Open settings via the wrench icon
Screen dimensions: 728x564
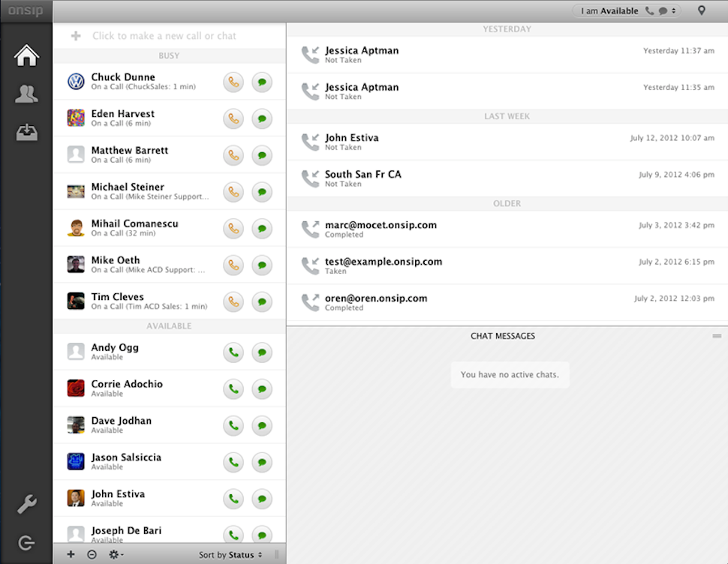click(26, 505)
